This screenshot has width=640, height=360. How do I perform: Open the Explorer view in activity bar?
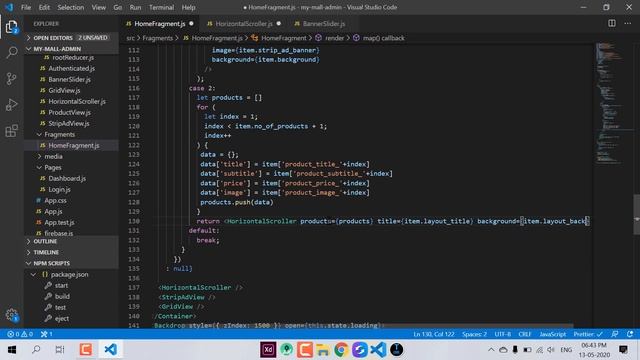pos(11,27)
